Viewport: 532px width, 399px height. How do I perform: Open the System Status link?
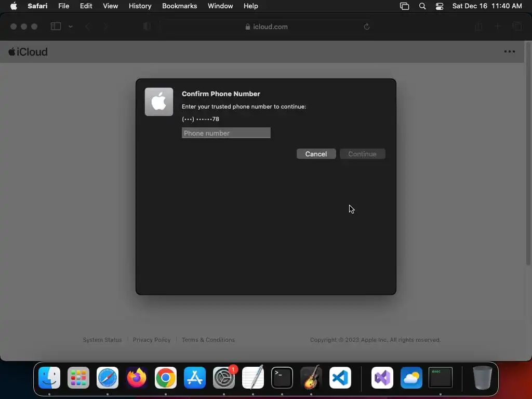[102, 340]
